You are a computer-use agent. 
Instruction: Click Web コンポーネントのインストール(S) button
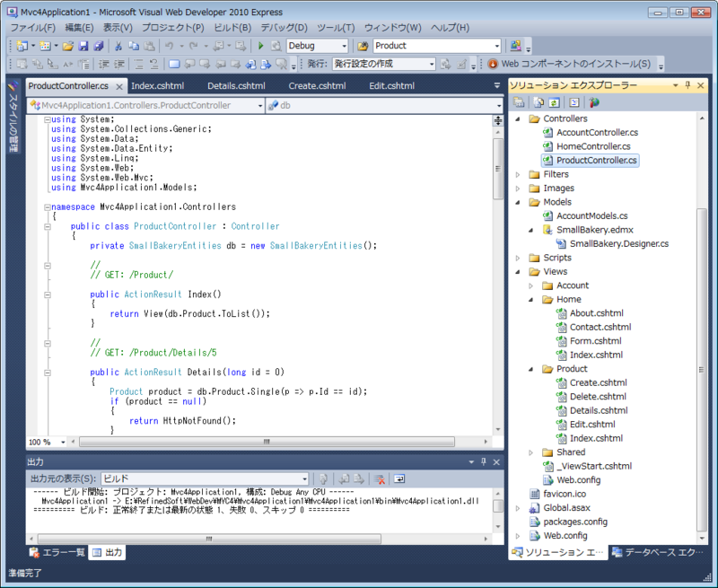(x=570, y=64)
